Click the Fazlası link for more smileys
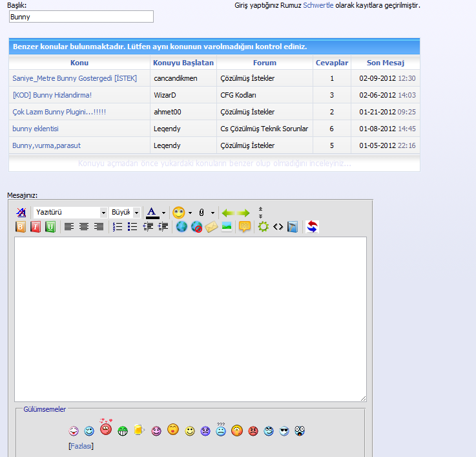476x457 pixels. point(81,446)
